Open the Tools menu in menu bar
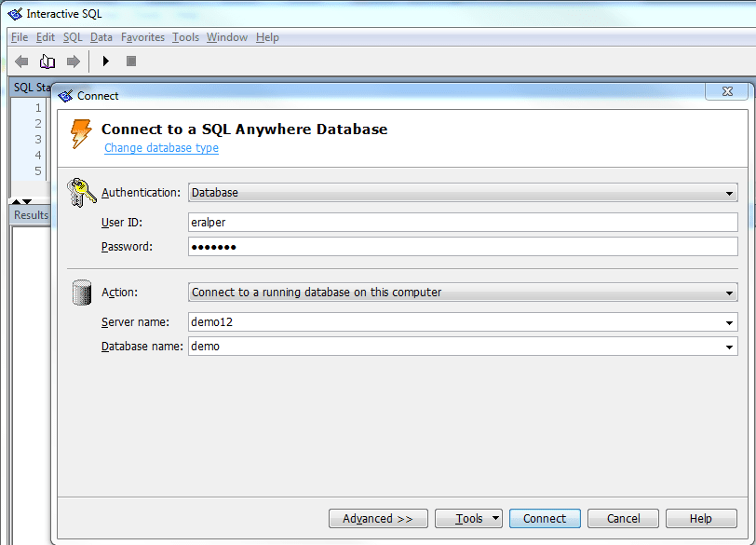 [185, 37]
